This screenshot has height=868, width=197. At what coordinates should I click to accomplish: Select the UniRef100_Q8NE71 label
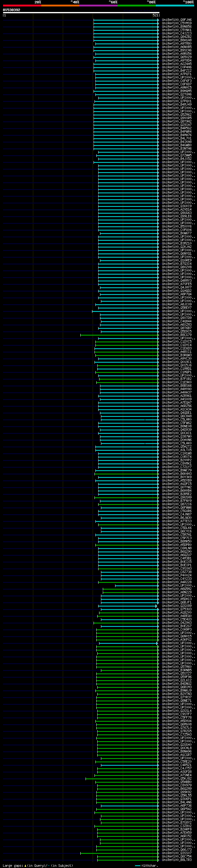point(176,700)
